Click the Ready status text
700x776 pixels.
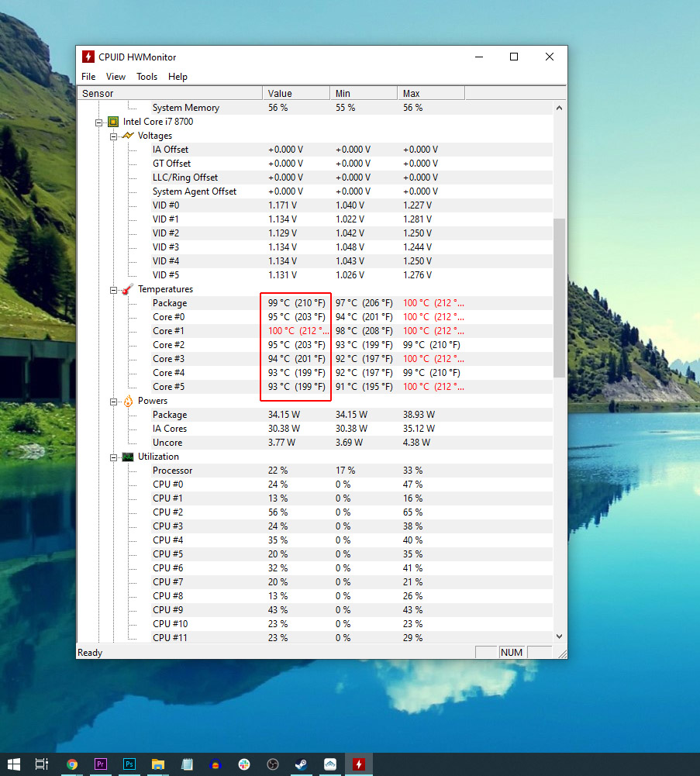tap(90, 653)
